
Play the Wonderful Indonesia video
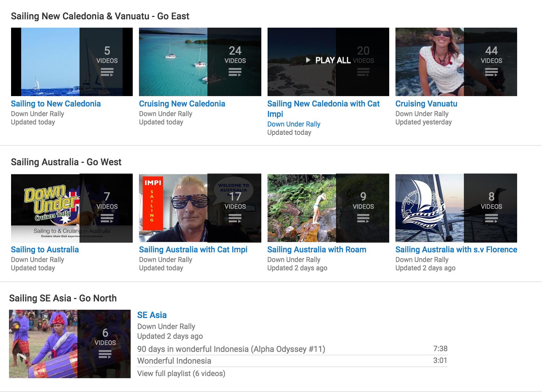[x=174, y=361]
